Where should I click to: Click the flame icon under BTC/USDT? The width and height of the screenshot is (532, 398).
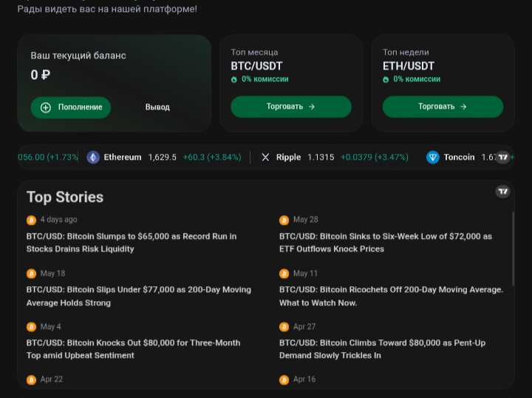[234, 79]
